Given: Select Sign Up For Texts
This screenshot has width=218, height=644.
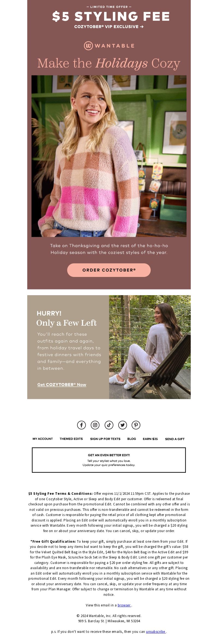Looking at the screenshot, I should click(105, 439).
